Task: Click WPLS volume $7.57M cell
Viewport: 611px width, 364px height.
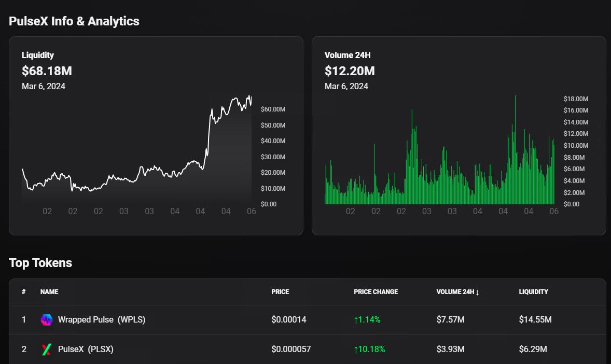Action: tap(450, 320)
